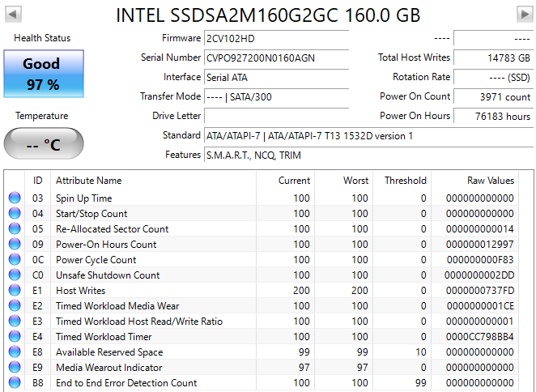The width and height of the screenshot is (536, 392).
Task: Click the Interface field Serial ATA
Action: pos(276,77)
